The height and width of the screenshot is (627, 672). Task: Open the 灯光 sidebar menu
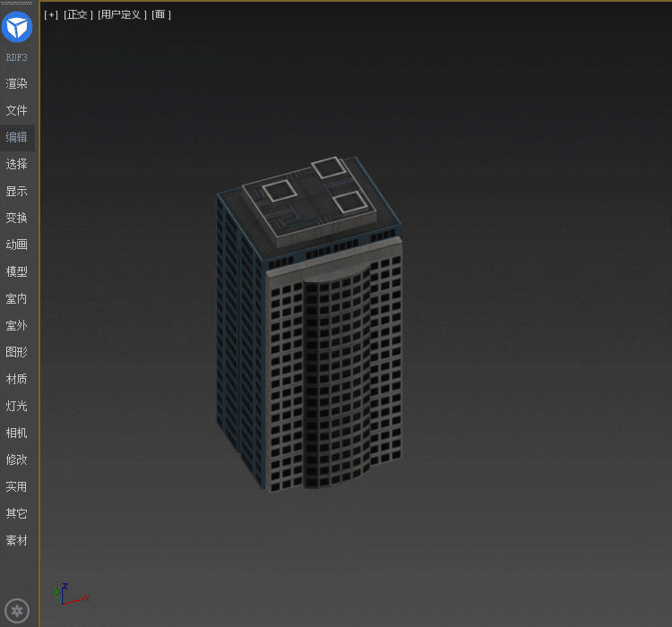click(x=17, y=406)
